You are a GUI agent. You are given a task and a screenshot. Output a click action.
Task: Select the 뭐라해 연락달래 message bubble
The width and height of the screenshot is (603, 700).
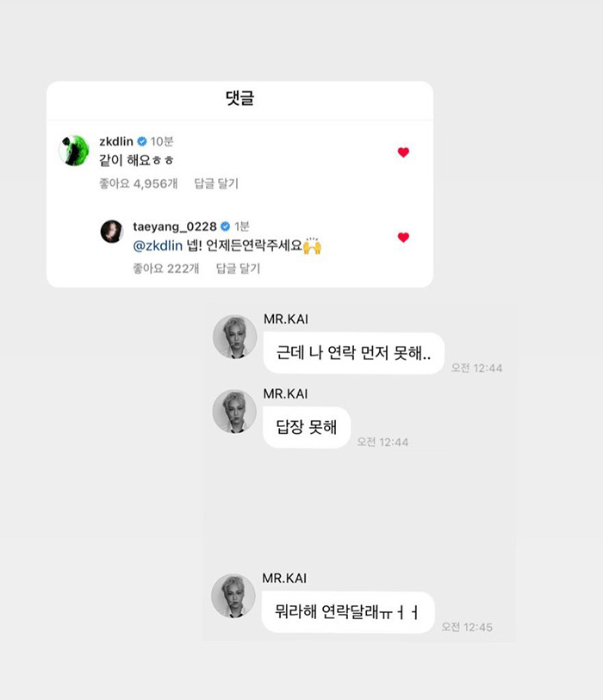pyautogui.click(x=348, y=612)
